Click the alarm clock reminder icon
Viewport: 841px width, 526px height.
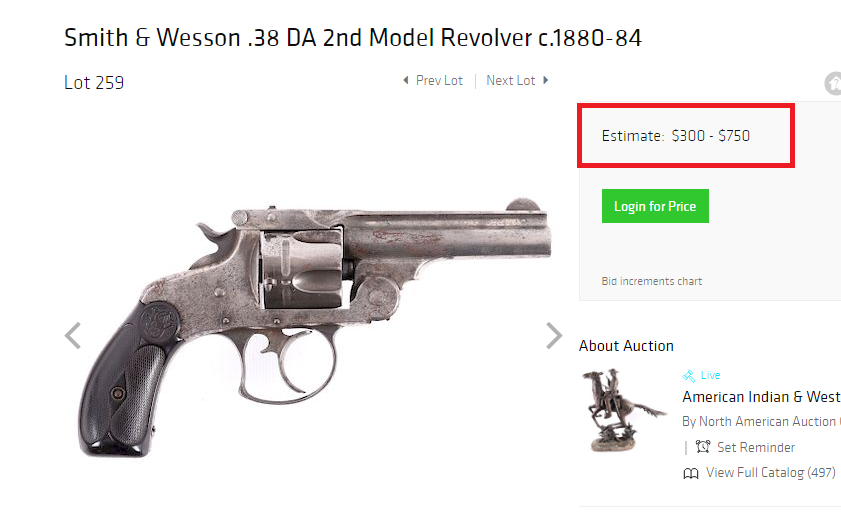(703, 447)
